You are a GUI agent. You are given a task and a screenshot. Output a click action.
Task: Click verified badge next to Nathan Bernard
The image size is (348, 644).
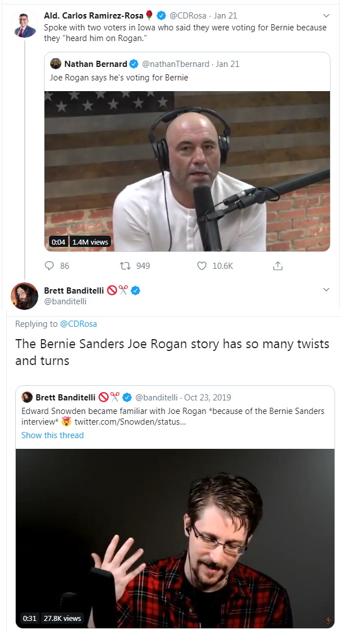[134, 64]
